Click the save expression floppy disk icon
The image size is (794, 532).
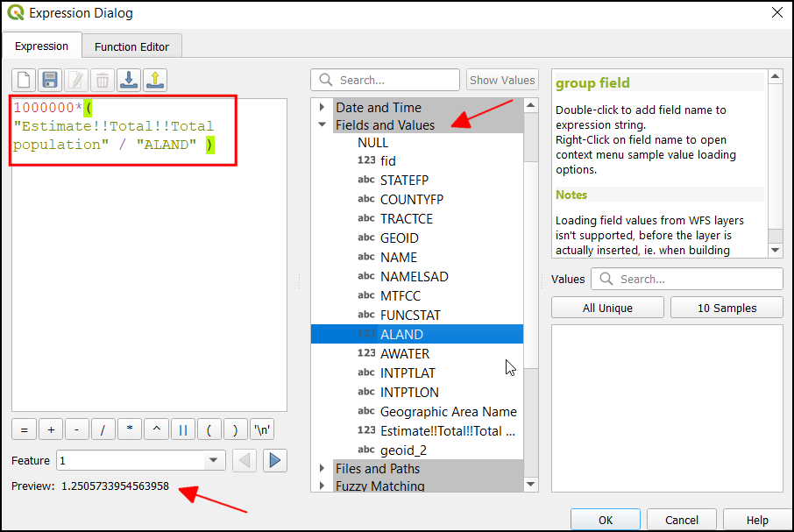click(50, 81)
